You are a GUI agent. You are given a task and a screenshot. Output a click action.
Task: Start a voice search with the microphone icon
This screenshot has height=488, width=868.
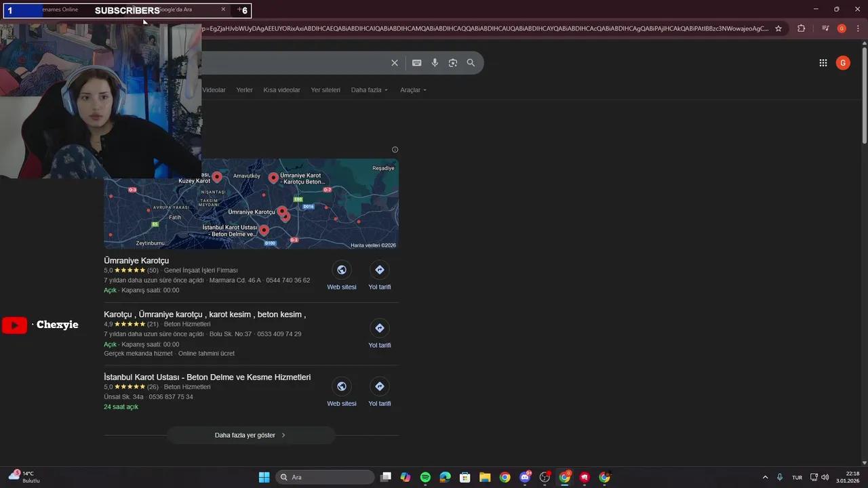click(x=434, y=62)
